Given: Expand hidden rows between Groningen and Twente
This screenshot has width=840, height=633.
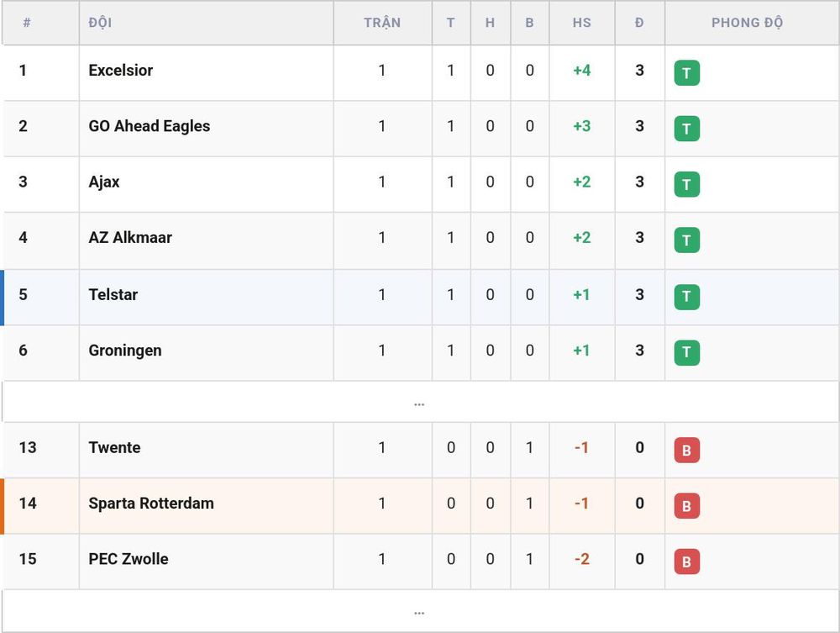Looking at the screenshot, I should coord(419,402).
